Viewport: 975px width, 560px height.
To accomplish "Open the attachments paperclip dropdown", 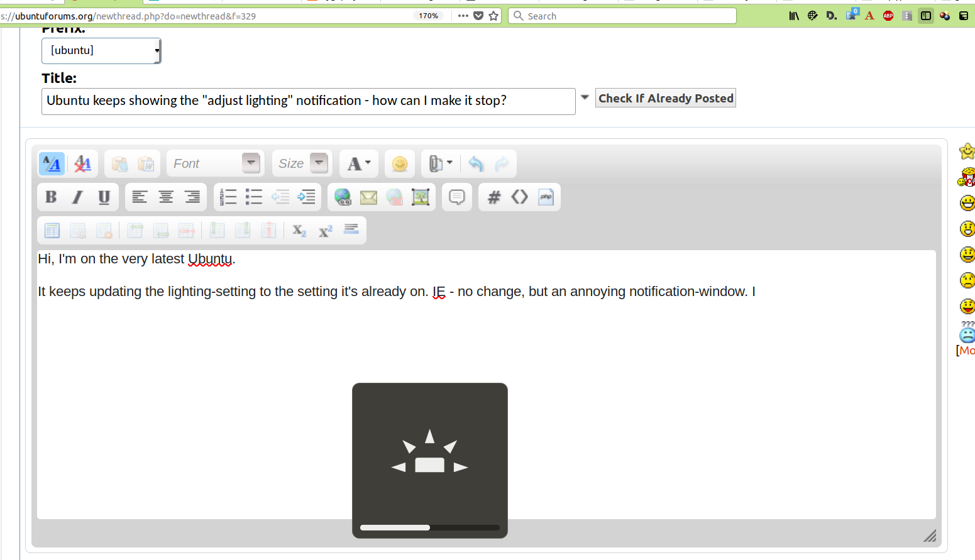I will click(441, 164).
